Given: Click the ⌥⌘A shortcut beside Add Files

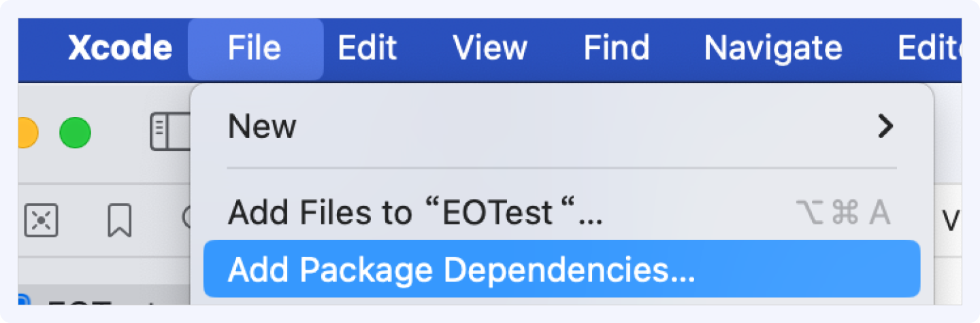Looking at the screenshot, I should coord(843,214).
